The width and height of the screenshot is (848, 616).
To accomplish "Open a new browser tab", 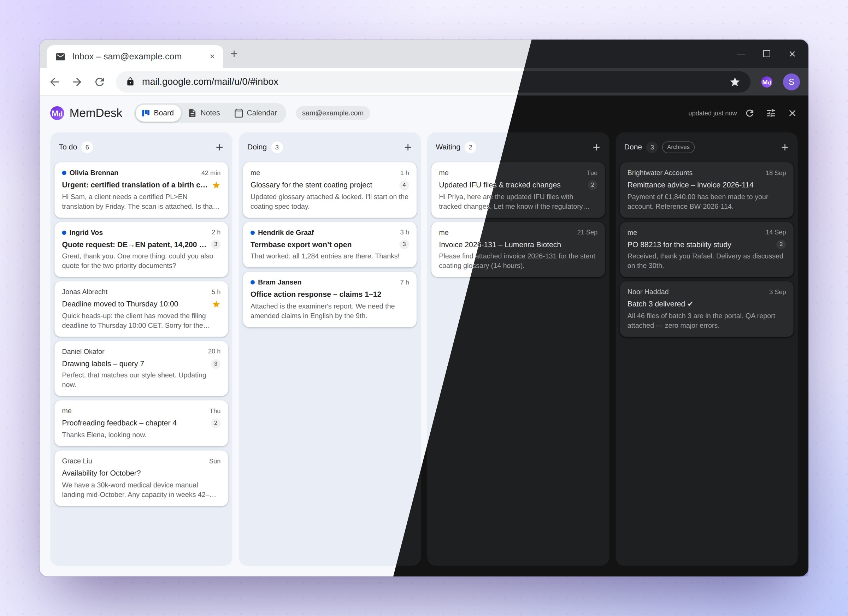I will click(234, 54).
